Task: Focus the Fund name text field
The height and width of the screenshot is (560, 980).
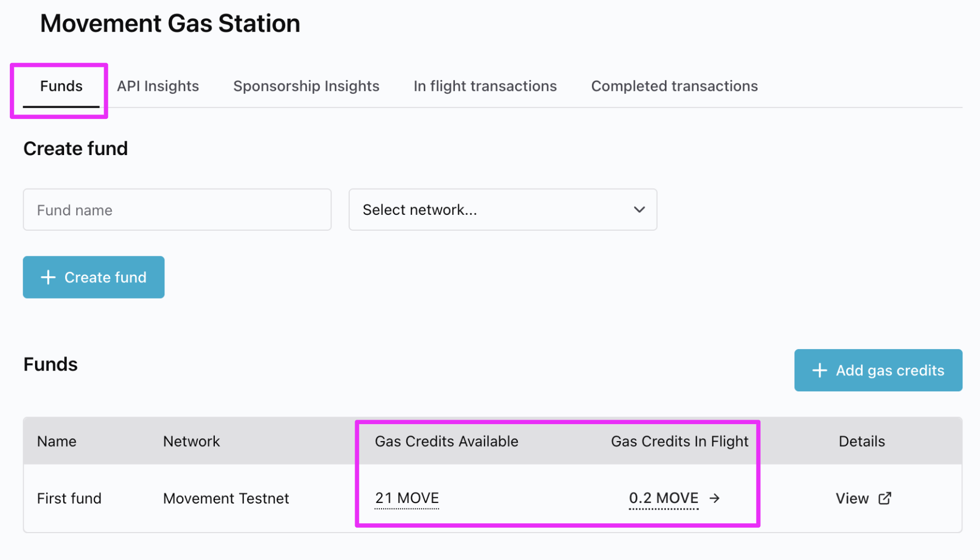Action: (x=177, y=210)
